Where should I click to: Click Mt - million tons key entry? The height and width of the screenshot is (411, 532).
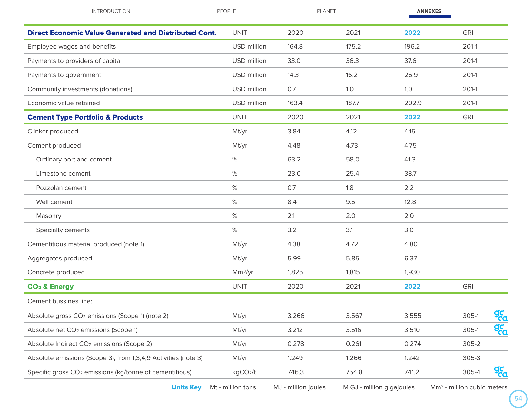233,387
